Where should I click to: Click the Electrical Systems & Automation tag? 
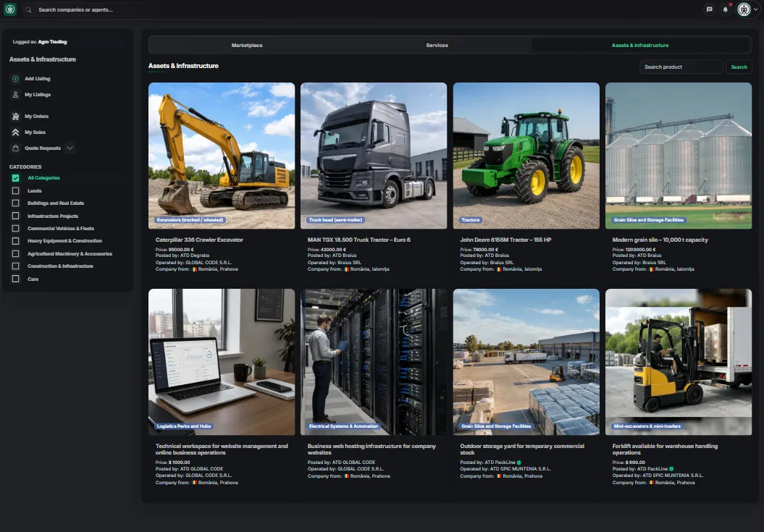click(x=343, y=426)
